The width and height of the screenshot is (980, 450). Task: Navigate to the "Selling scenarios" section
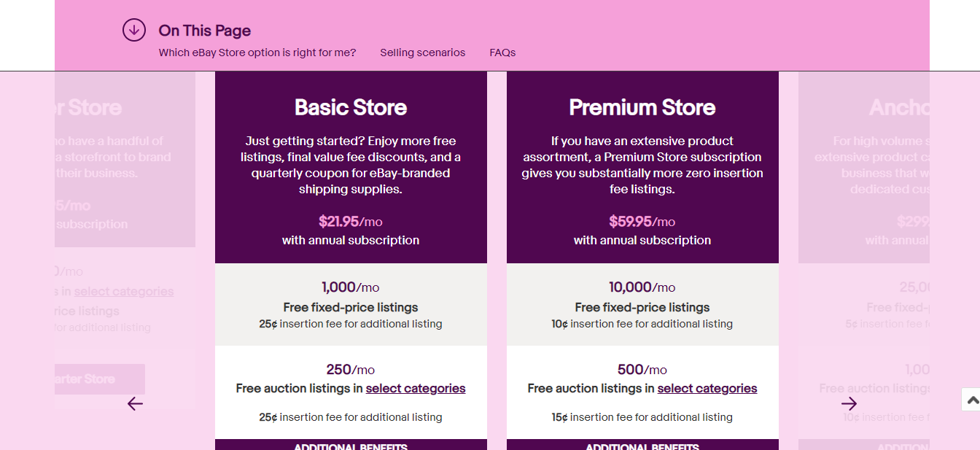423,53
